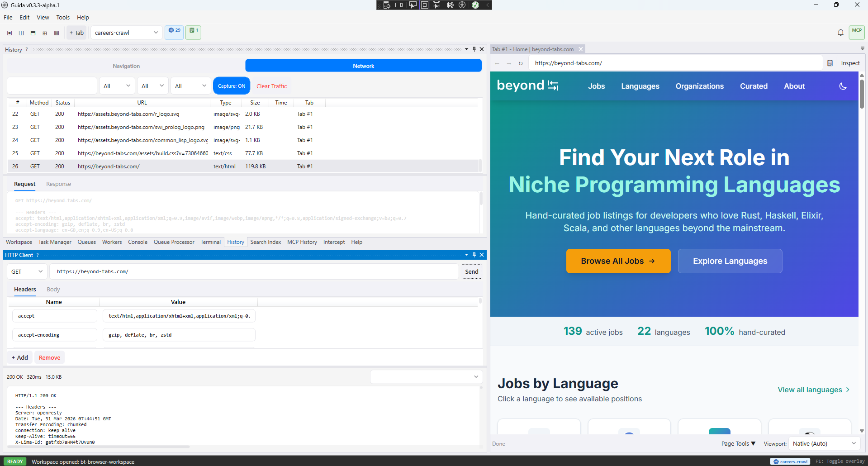
Task: Select the 2x2 grid layout icon
Action: point(45,33)
